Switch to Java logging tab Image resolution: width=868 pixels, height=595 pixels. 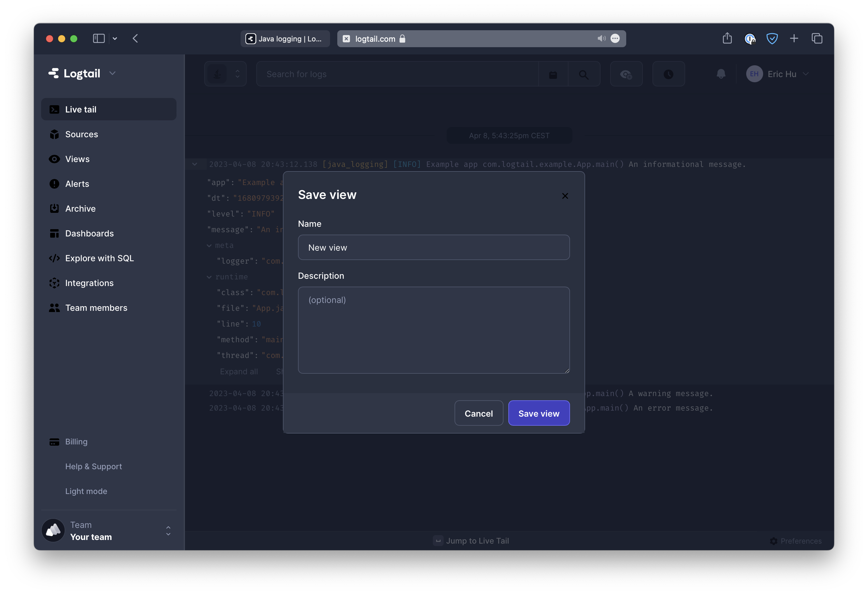coord(285,38)
